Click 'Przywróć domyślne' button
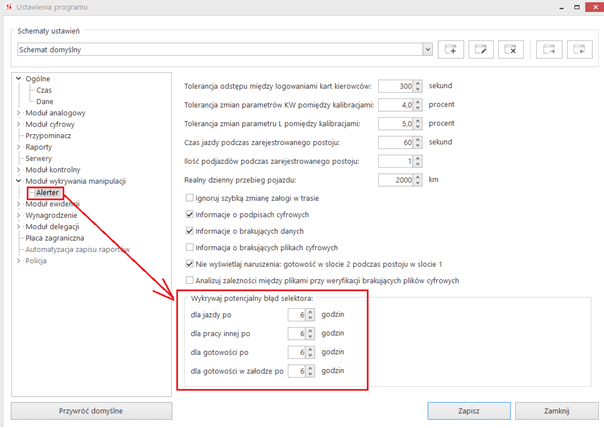Image resolution: width=604 pixels, height=428 pixels. pyautogui.click(x=91, y=410)
